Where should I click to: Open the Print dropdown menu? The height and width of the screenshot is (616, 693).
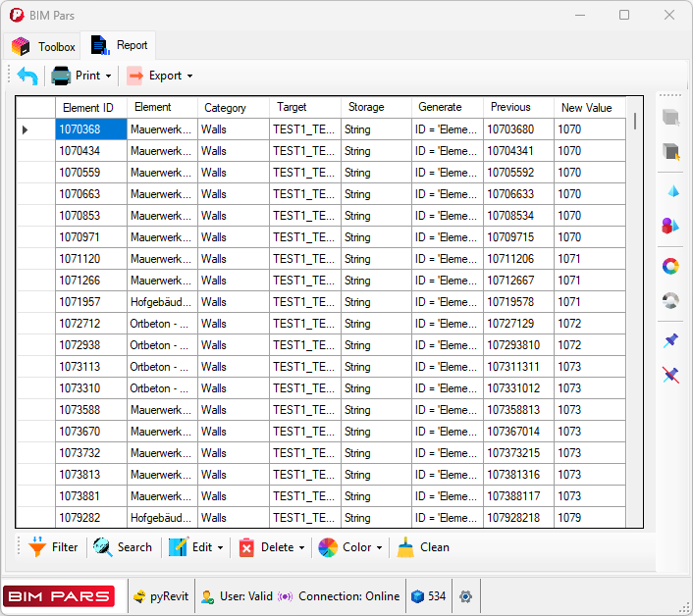82,76
